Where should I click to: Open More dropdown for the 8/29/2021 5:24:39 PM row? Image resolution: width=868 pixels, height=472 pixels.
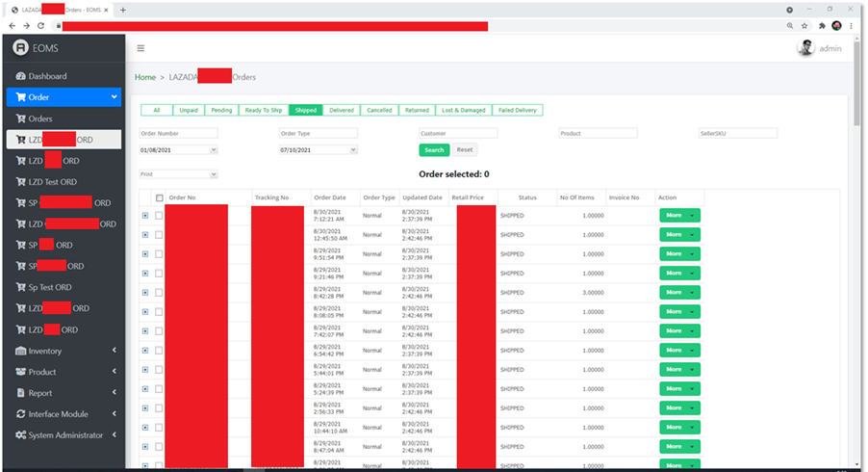(679, 389)
